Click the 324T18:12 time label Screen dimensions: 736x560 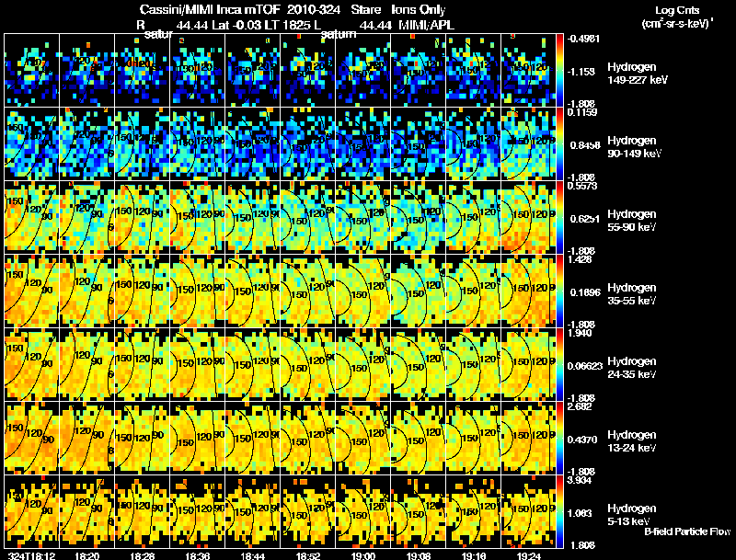click(x=32, y=555)
